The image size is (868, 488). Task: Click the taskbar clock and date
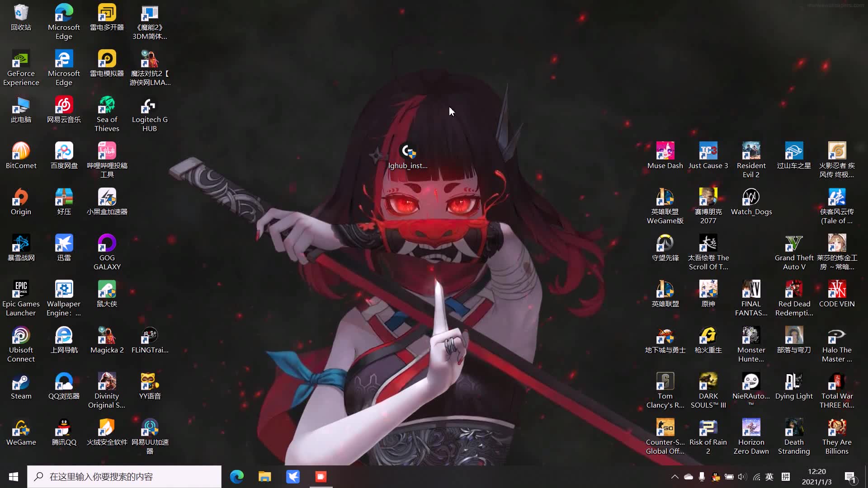(816, 477)
